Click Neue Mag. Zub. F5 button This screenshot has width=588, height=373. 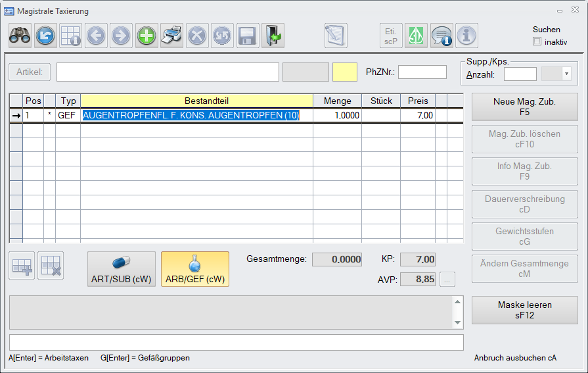[524, 107]
